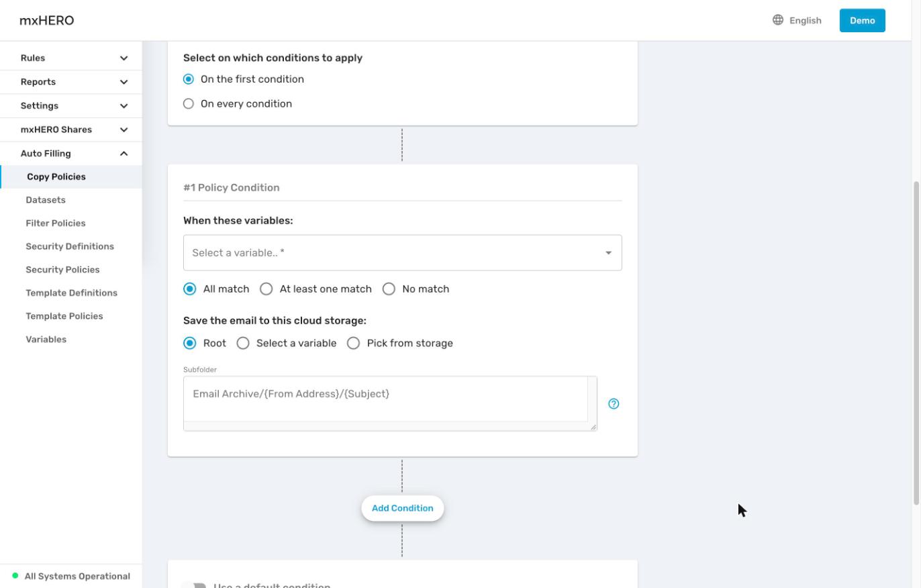Viewport: 921px width, 588px height.
Task: Select the 'Pick from storage' radio
Action: (353, 343)
